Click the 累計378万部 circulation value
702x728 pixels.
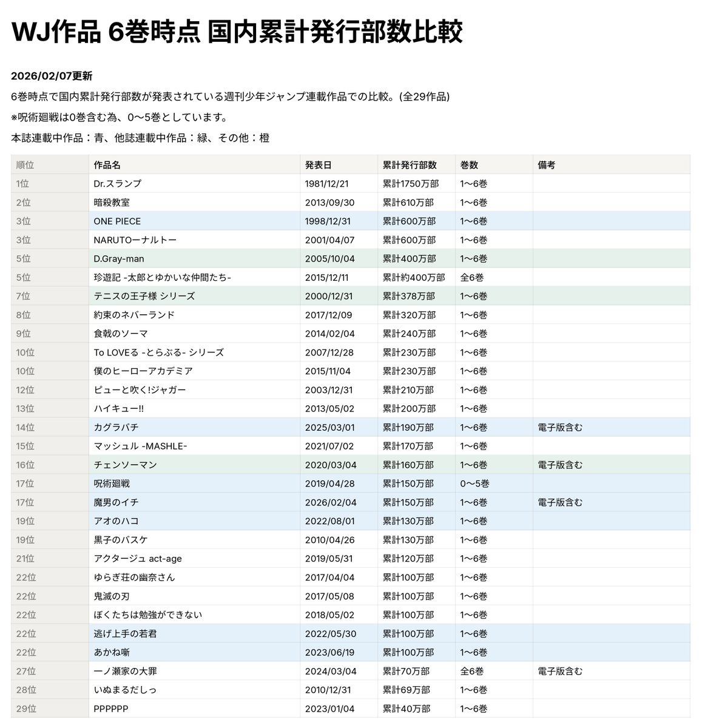point(409,297)
